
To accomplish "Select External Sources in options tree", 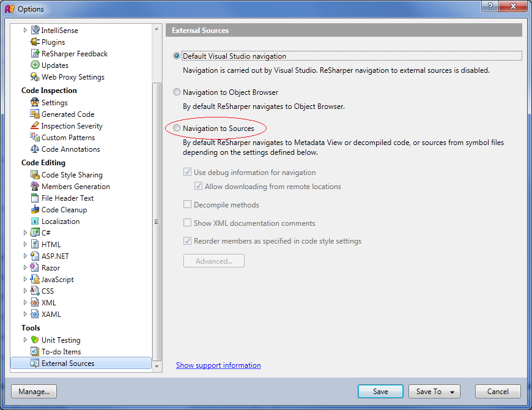I will [81, 363].
